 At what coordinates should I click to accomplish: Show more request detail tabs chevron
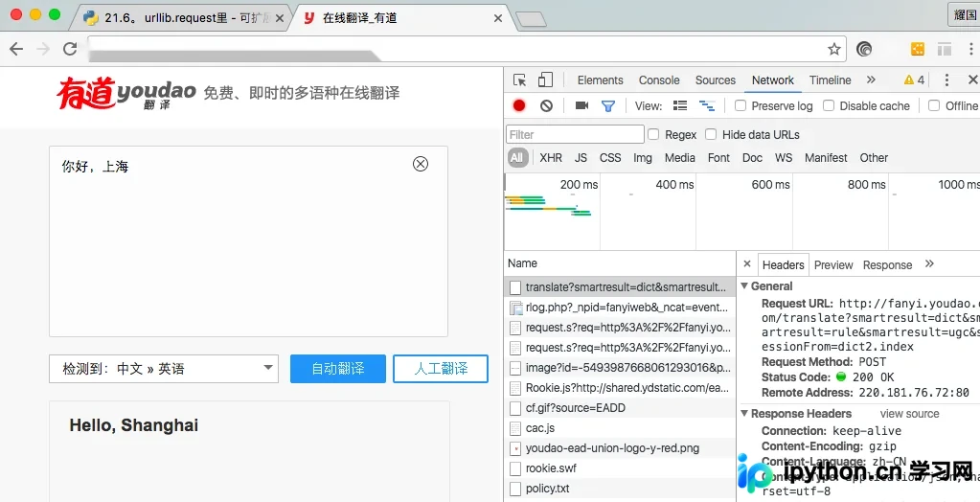point(929,263)
